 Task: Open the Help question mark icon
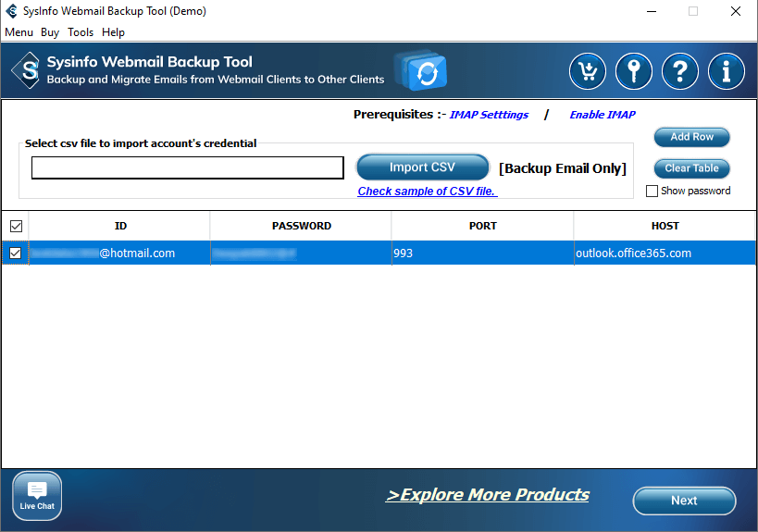[680, 71]
